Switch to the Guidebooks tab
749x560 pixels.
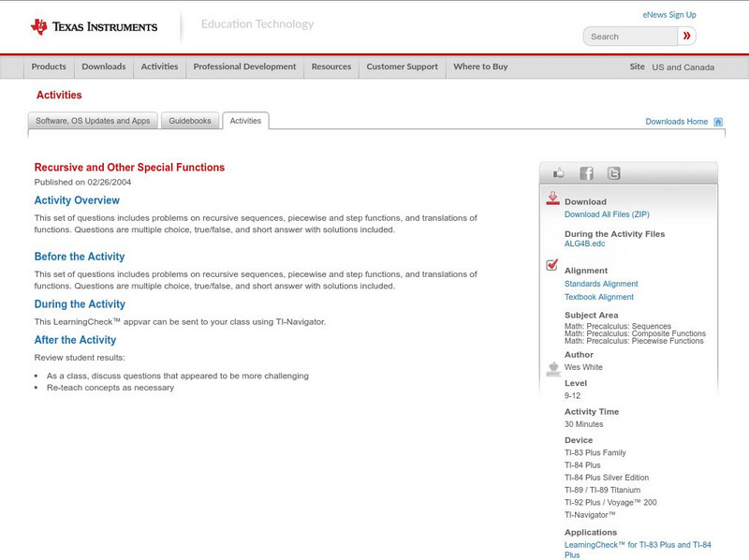coord(190,121)
